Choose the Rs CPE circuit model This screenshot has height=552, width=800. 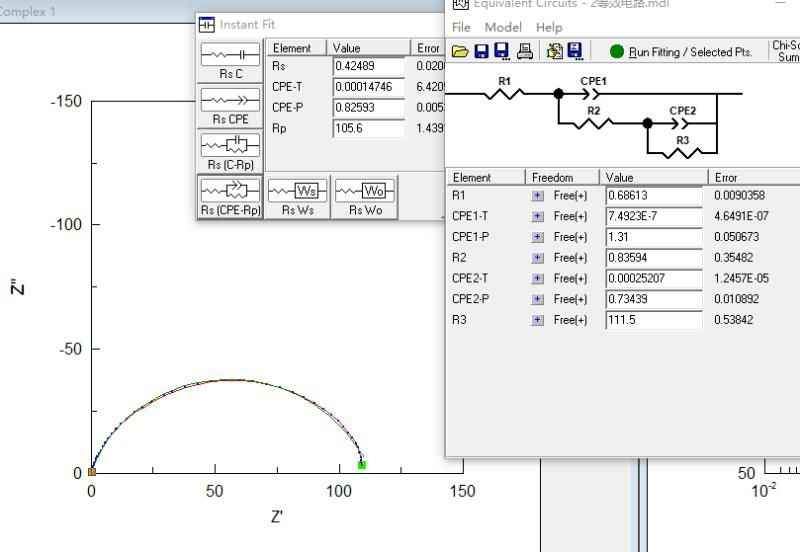(x=230, y=105)
